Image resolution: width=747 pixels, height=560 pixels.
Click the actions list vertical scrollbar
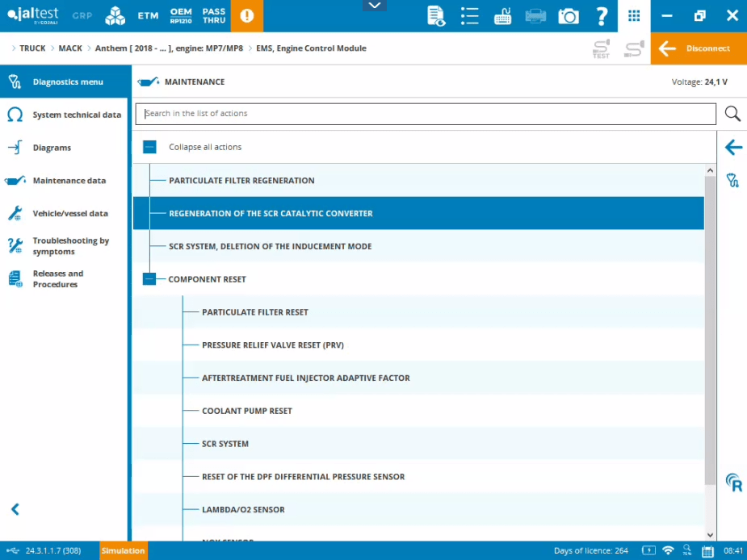pyautogui.click(x=710, y=323)
